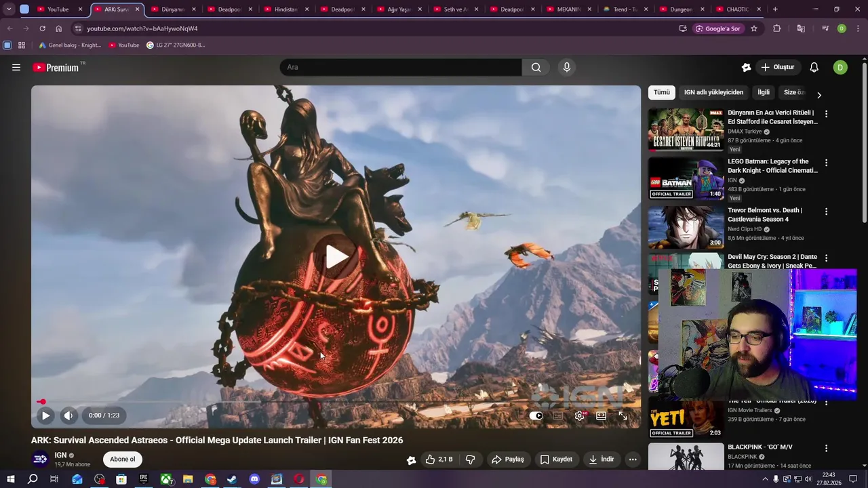Start voice search with microphone icon
This screenshot has height=488, width=868.
pyautogui.click(x=567, y=67)
